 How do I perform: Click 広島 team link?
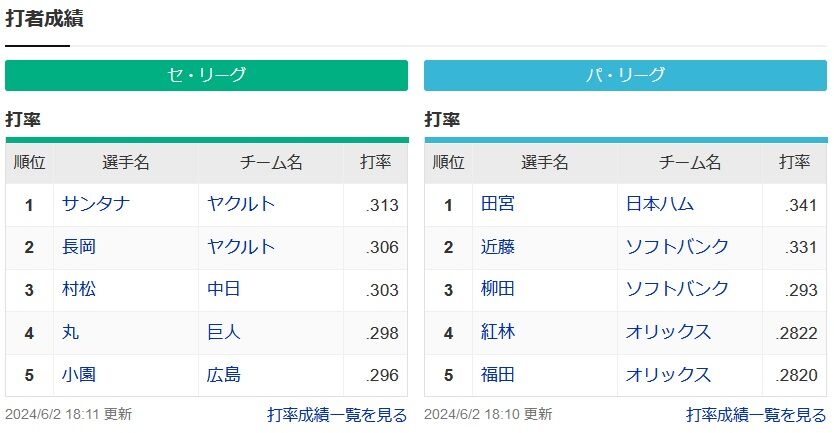(224, 375)
